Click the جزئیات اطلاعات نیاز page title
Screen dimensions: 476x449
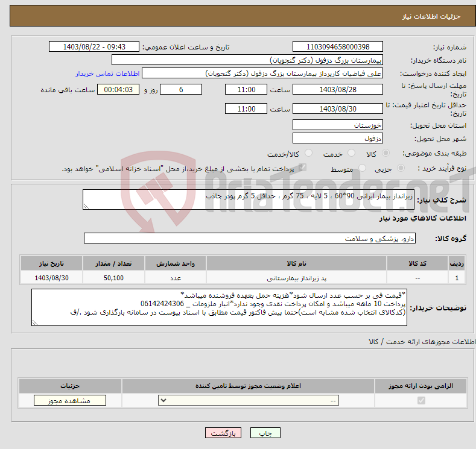click(x=431, y=16)
